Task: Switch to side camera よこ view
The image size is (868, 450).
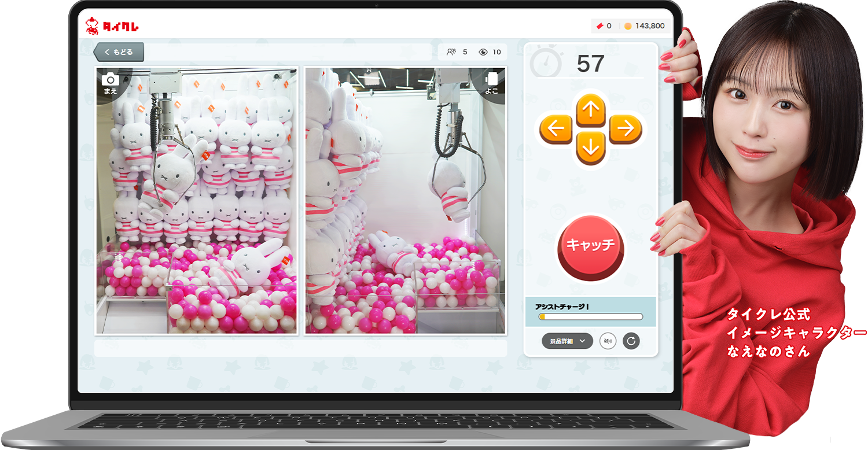Action: pos(491,83)
